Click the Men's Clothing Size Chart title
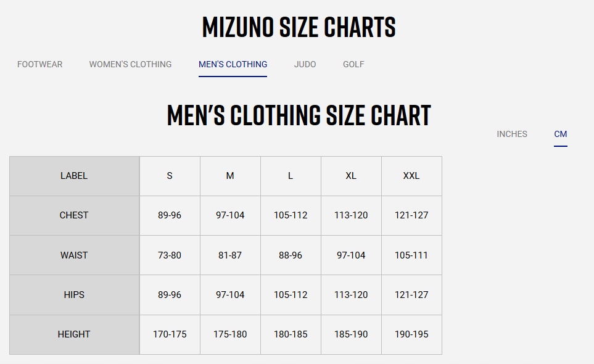The height and width of the screenshot is (364, 594). click(x=299, y=116)
